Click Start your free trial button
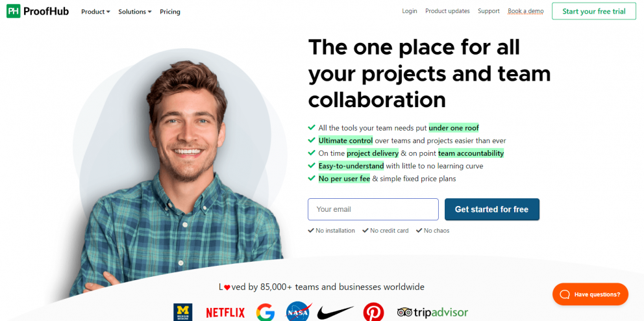Screen dimensions: 644x321 594,11
